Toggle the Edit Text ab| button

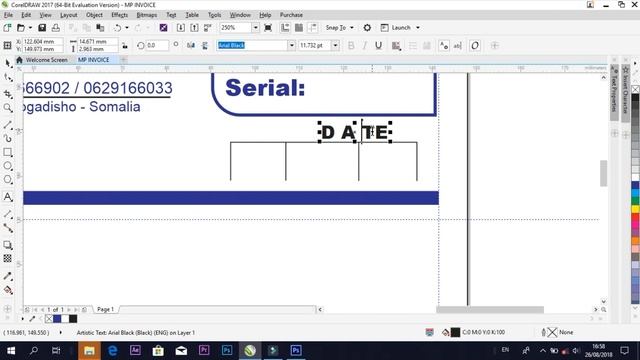[458, 45]
